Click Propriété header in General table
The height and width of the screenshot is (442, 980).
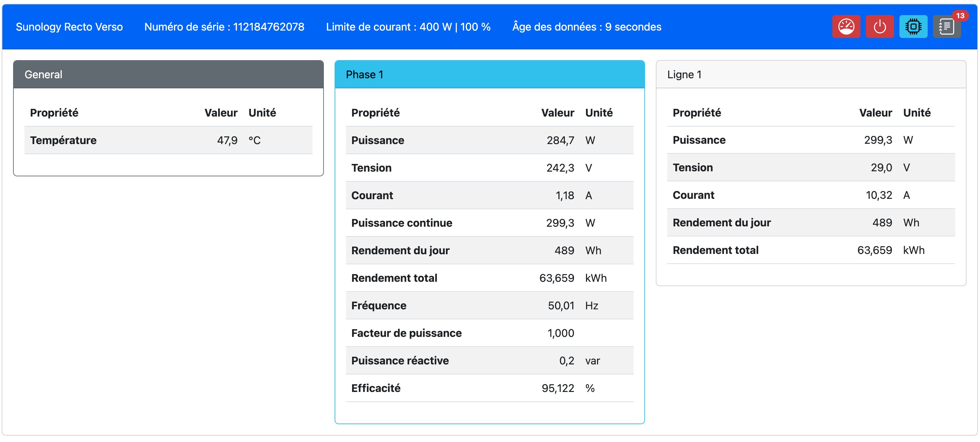[x=54, y=113]
